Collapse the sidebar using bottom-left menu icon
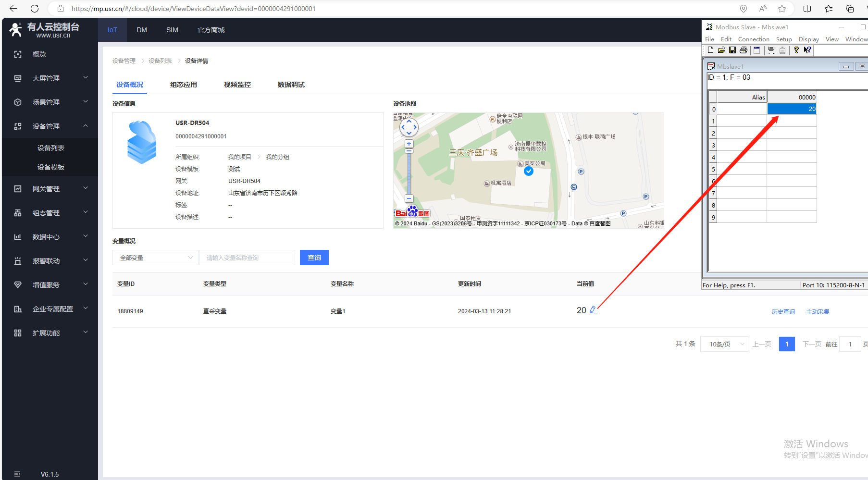 pos(18,474)
